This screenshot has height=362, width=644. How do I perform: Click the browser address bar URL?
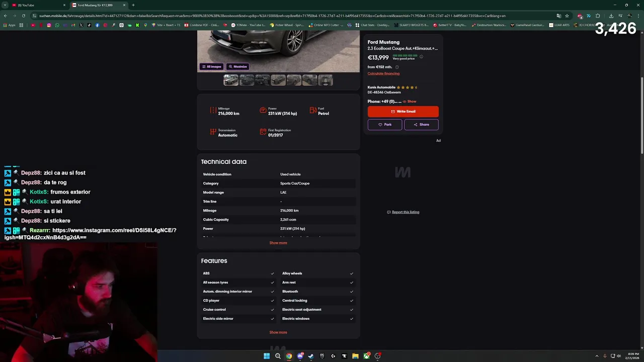[x=272, y=16]
